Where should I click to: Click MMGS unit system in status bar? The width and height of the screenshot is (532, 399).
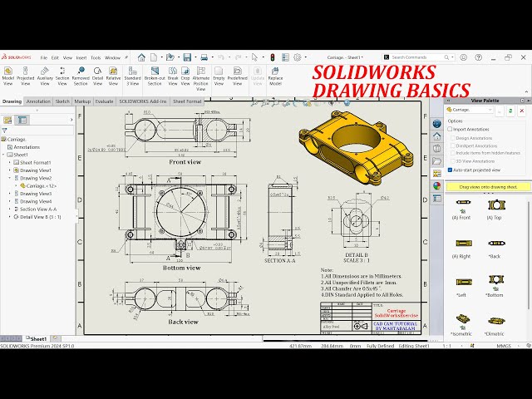(x=504, y=346)
